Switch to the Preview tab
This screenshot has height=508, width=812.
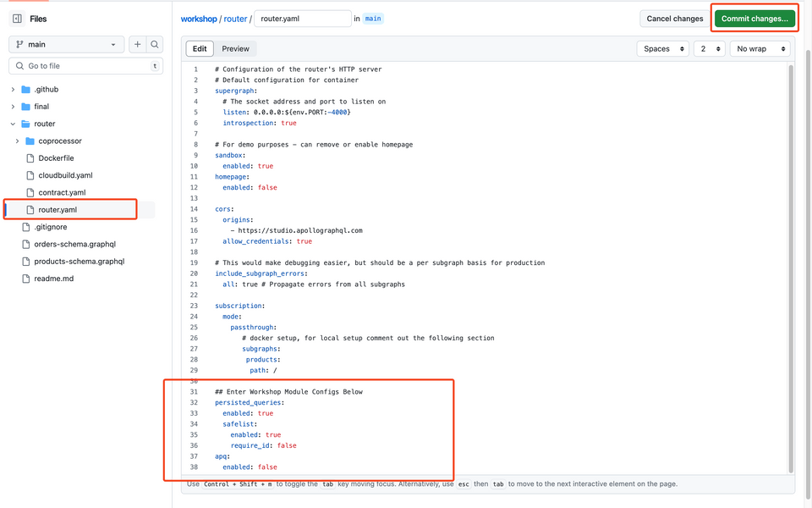pyautogui.click(x=236, y=49)
